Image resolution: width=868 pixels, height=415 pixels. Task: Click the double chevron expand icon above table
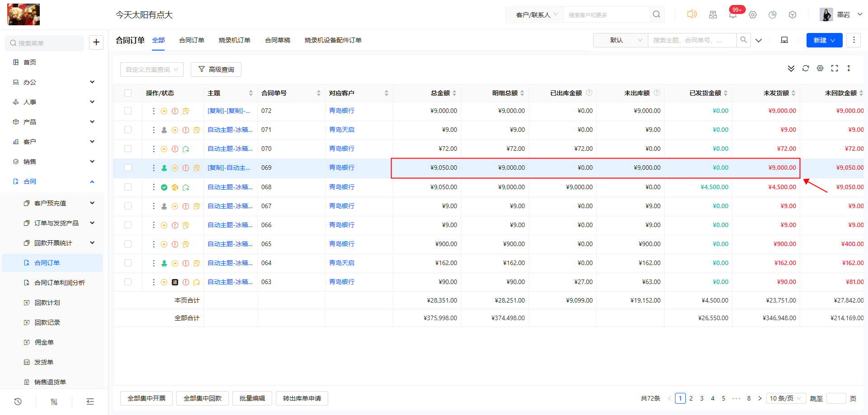(x=791, y=68)
